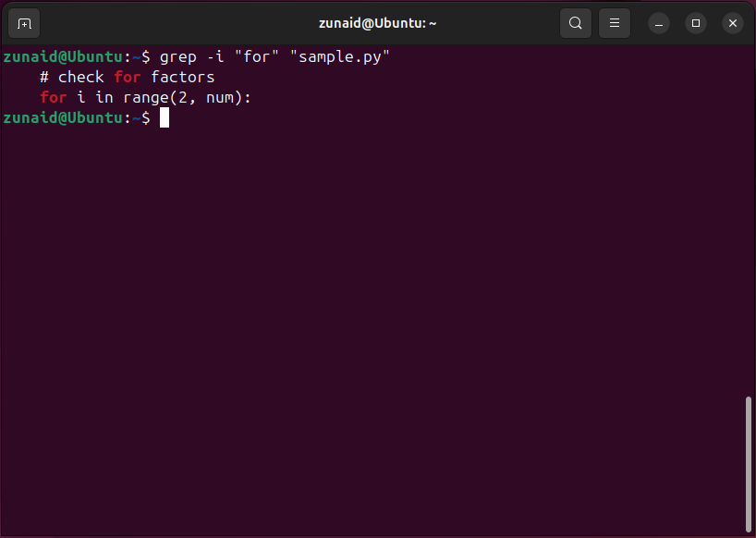Minimize the terminal window
The height and width of the screenshot is (538, 756).
click(x=658, y=23)
